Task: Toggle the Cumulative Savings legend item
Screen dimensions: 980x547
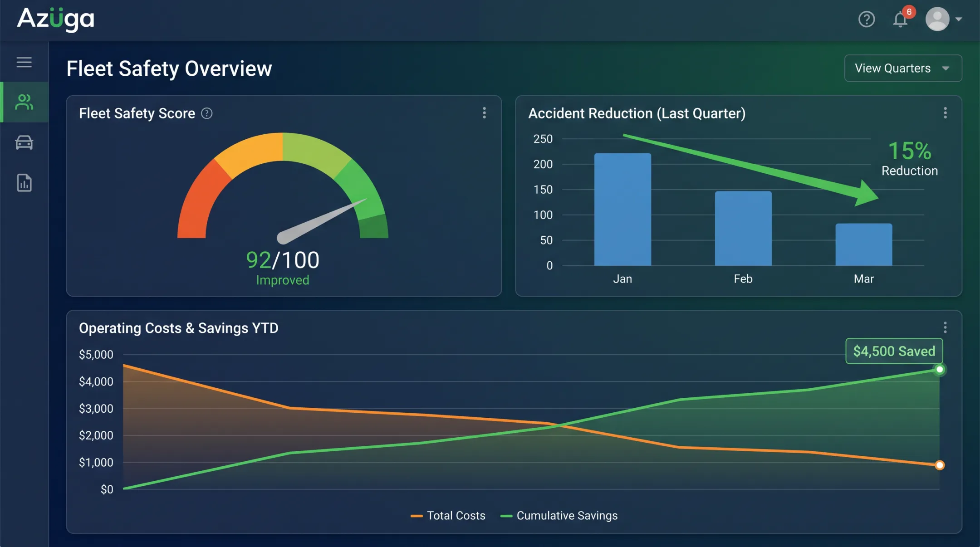Action: (559, 516)
